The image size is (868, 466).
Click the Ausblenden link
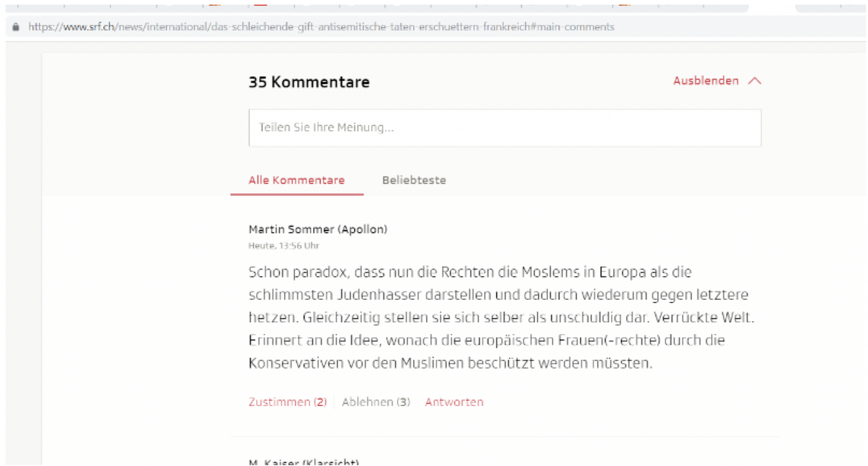coord(706,81)
